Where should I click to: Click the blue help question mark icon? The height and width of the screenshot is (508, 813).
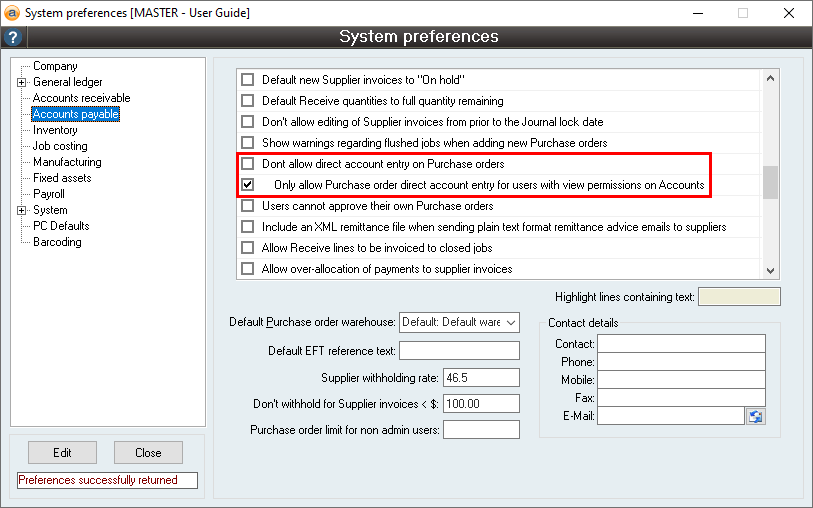(13, 38)
